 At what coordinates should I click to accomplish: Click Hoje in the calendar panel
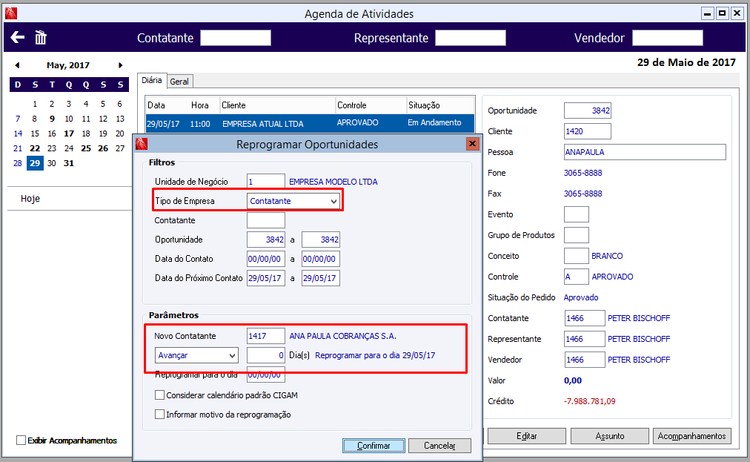(x=30, y=198)
